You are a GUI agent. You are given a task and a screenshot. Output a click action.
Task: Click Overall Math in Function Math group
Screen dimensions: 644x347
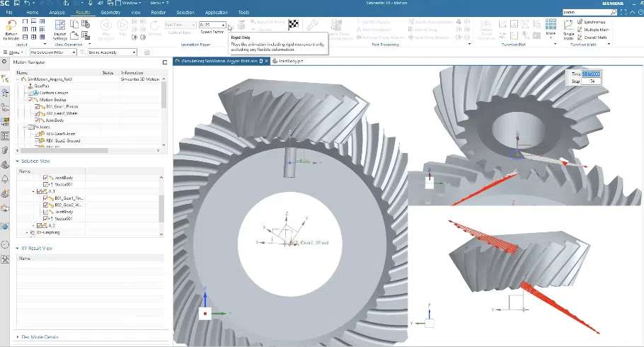pyautogui.click(x=592, y=38)
